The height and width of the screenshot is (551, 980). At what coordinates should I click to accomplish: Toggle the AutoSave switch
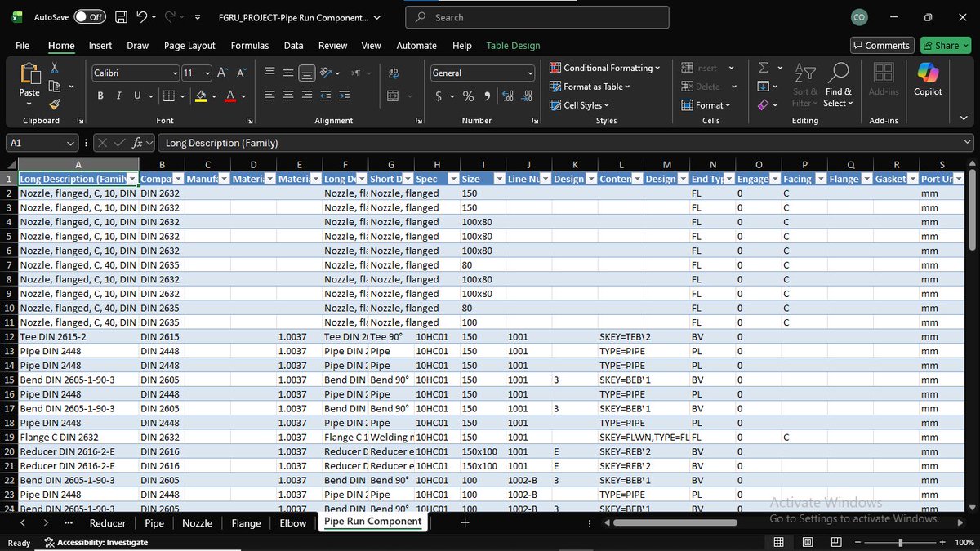coord(90,16)
